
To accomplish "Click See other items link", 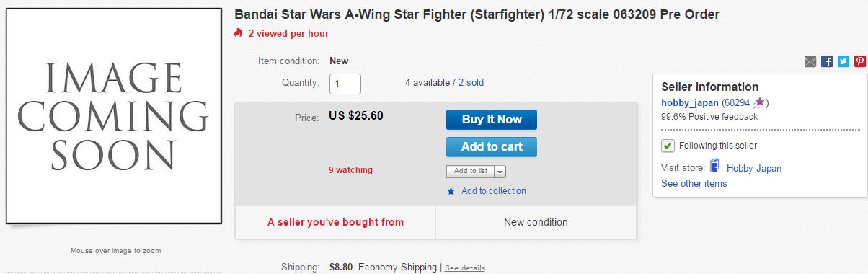I will [694, 184].
